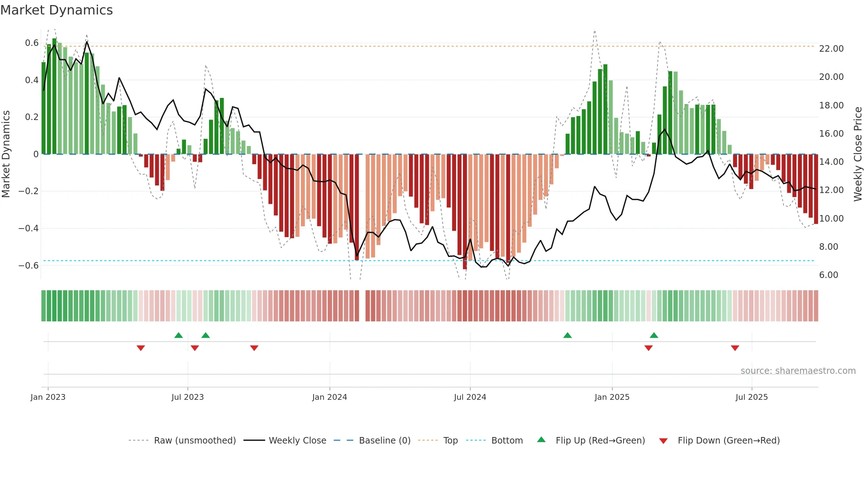
Task: Click the 14.00 price tick label
Action: (x=831, y=162)
